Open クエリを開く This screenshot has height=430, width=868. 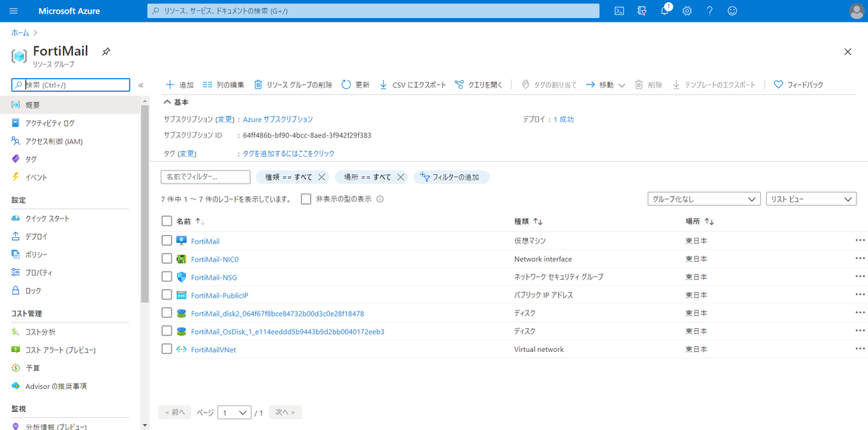478,85
